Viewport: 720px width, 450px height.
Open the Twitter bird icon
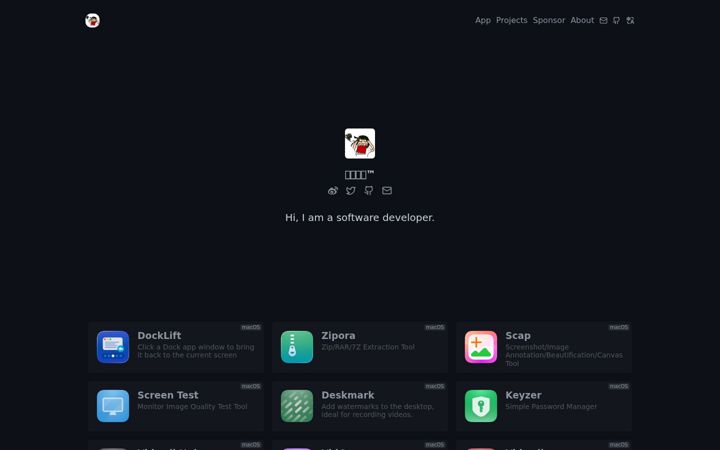coord(351,191)
